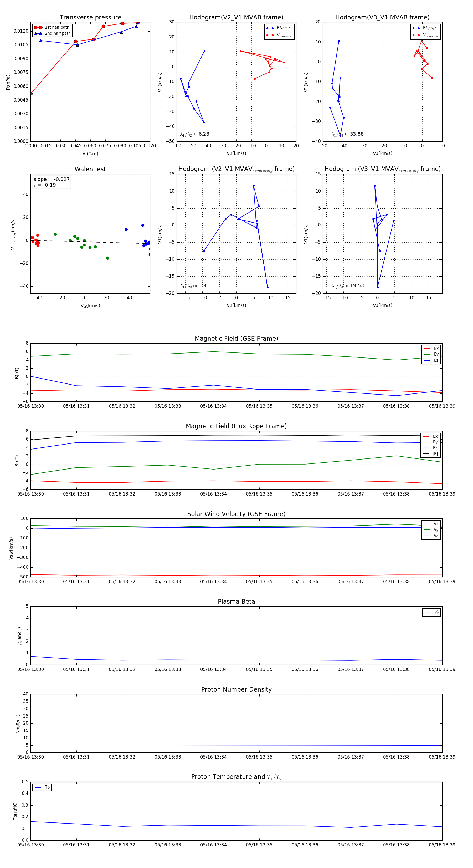Click the 'Np(#/cc)' y-axis label
The image size is (473, 868).
pyautogui.click(x=18, y=724)
